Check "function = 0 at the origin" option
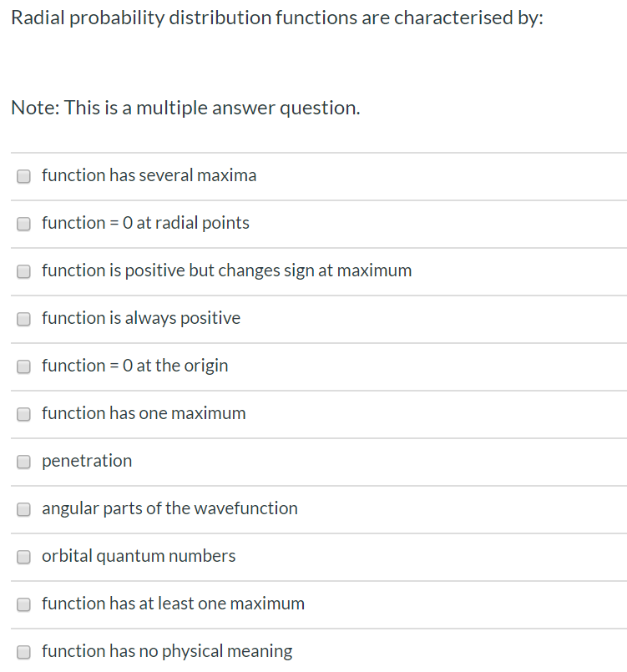The width and height of the screenshot is (627, 672). point(23,366)
